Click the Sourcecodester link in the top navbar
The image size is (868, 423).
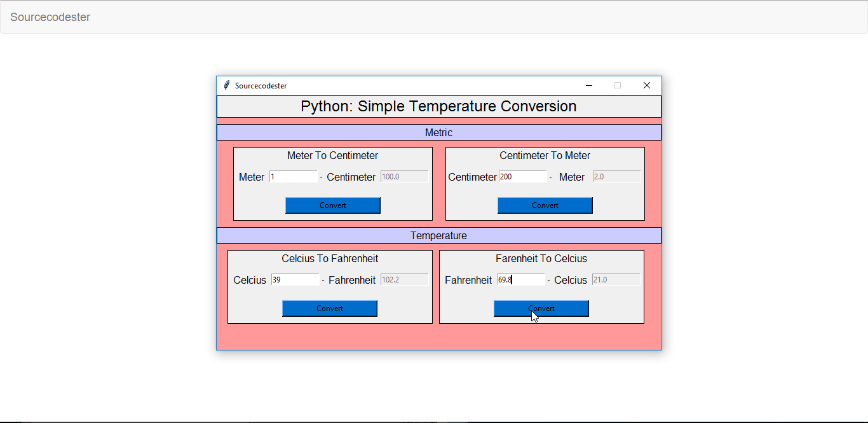[x=50, y=17]
